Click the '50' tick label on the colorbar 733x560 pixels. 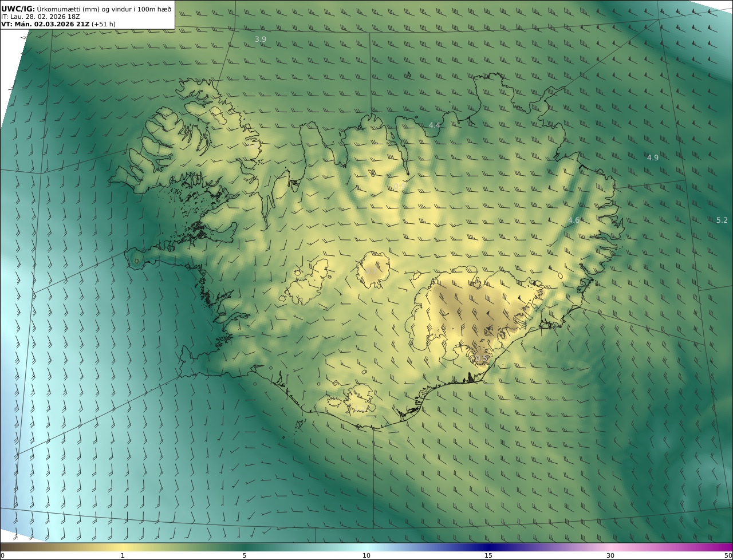pyautogui.click(x=728, y=555)
